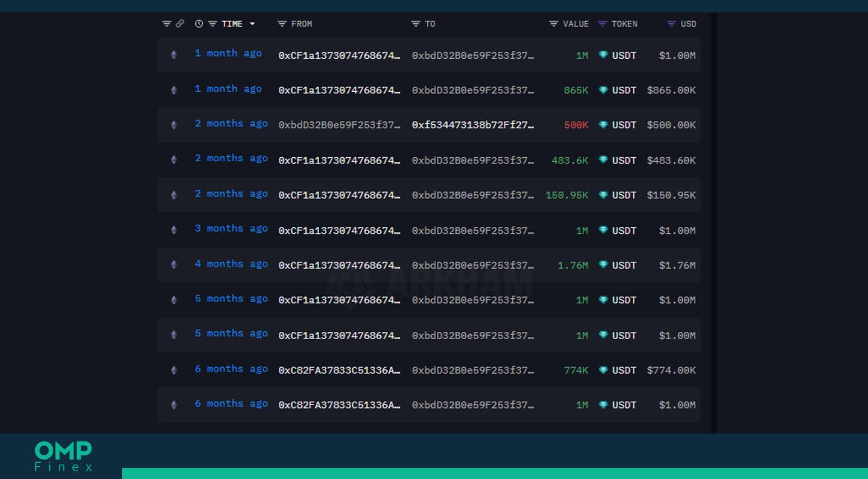Click USDT token icon in the 774K row
The width and height of the screenshot is (868, 479).
[603, 370]
